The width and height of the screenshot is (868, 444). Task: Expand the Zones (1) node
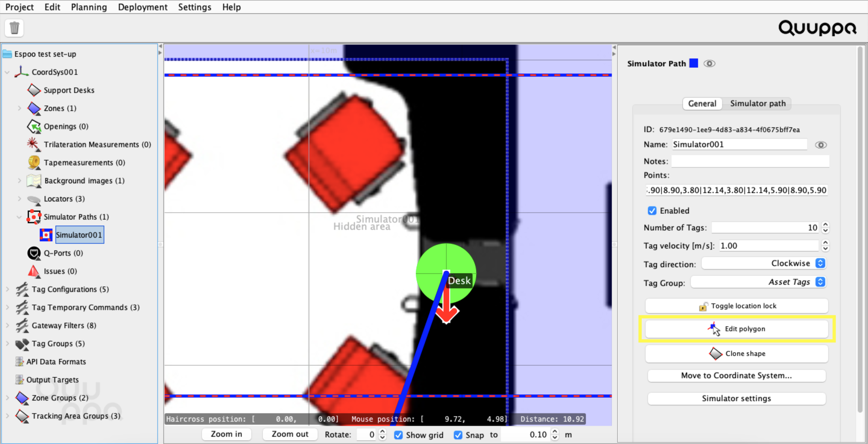pos(19,108)
